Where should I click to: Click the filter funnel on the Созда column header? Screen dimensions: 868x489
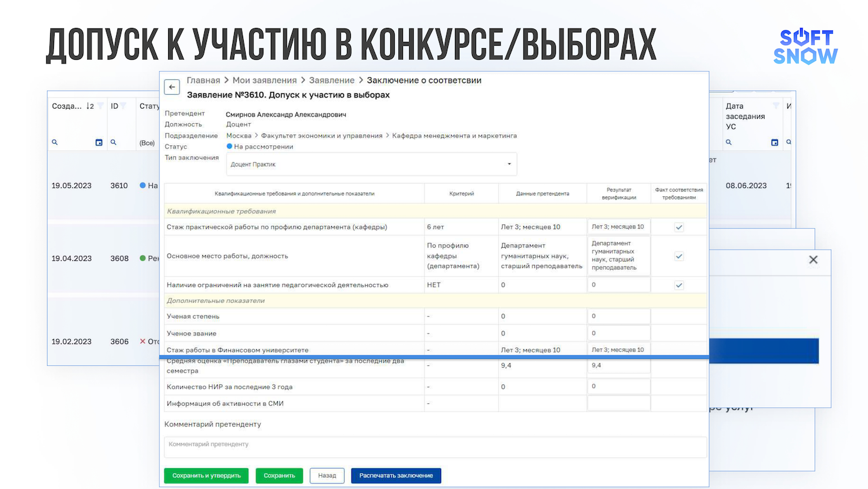tap(100, 106)
